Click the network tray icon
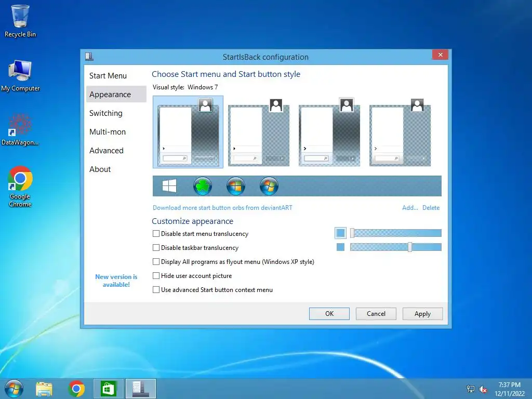532x399 pixels. 471,389
